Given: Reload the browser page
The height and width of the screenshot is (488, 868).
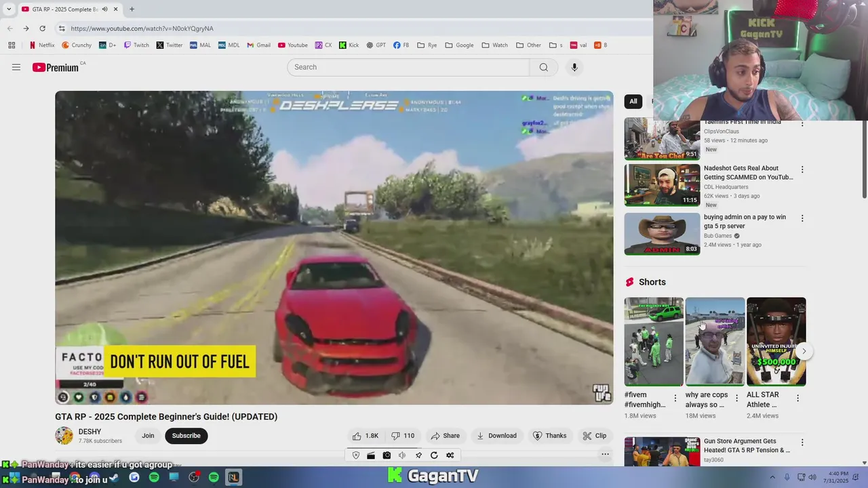Looking at the screenshot, I should (43, 28).
